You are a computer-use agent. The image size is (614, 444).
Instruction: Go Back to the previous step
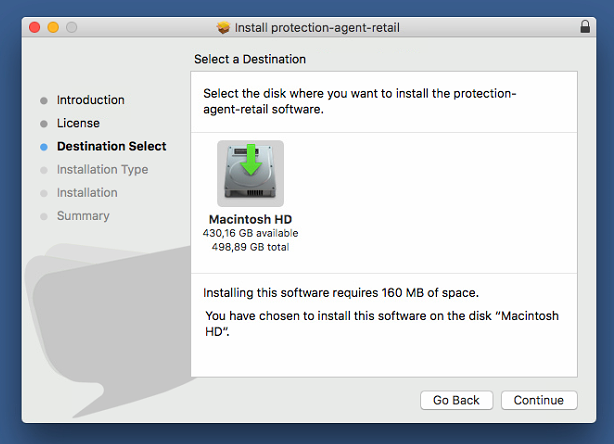[x=456, y=400]
